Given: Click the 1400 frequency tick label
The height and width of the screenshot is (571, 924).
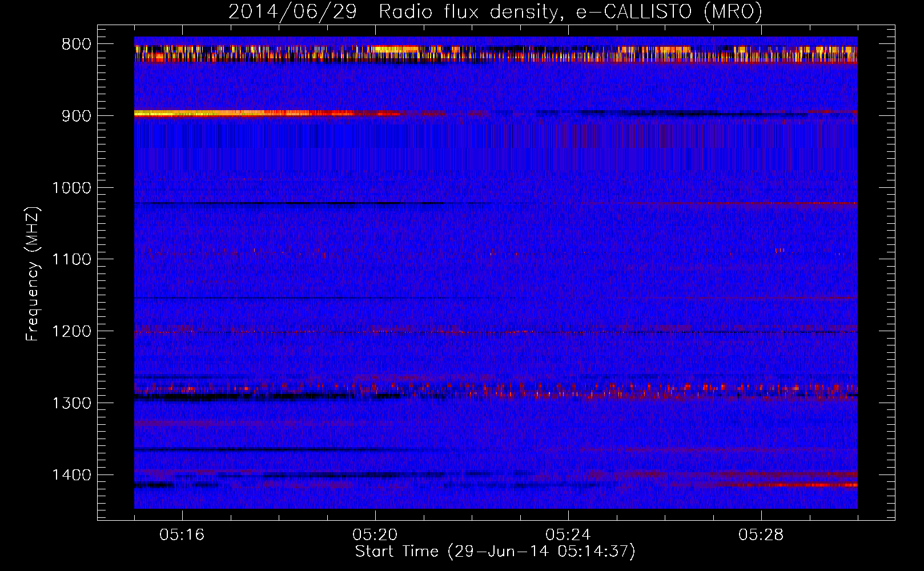Looking at the screenshot, I should pyautogui.click(x=72, y=475).
